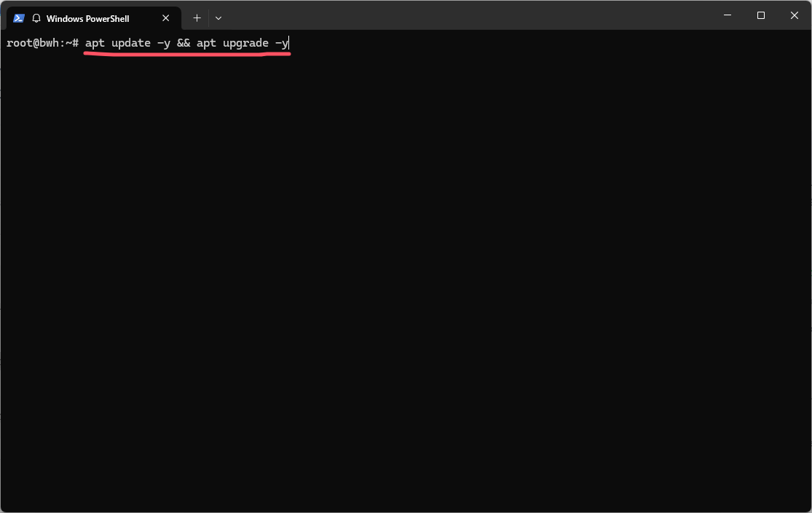Click the PowerShell icon in the tab
This screenshot has width=812, height=513.
[19, 18]
